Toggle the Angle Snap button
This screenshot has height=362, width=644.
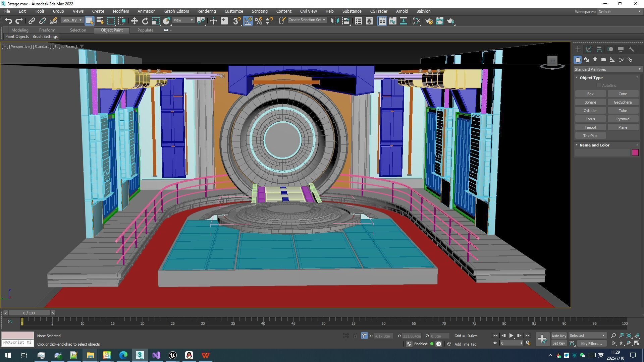coord(248,21)
